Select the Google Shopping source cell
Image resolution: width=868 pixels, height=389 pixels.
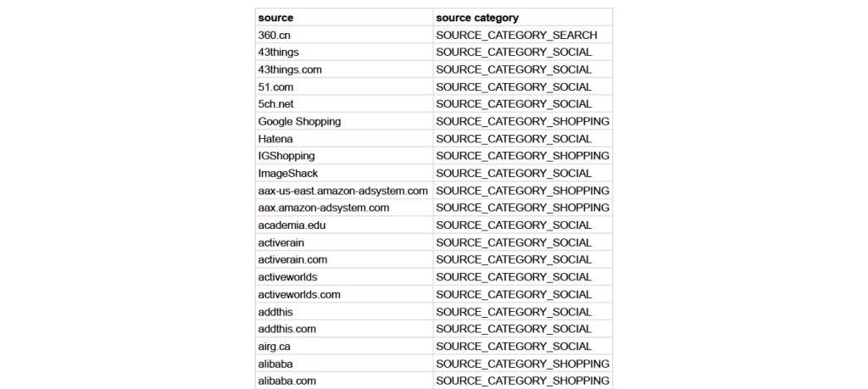click(299, 121)
